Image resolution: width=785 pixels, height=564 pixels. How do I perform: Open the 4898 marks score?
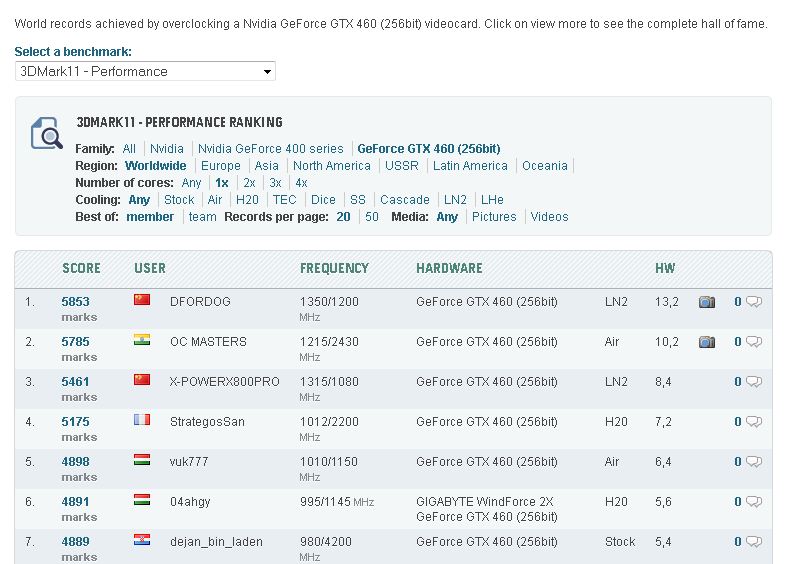click(75, 462)
